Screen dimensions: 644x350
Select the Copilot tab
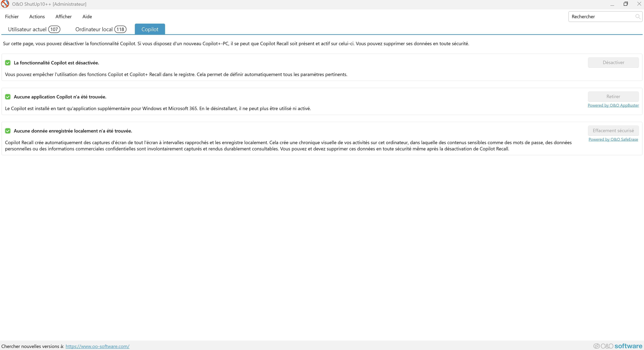click(x=150, y=29)
